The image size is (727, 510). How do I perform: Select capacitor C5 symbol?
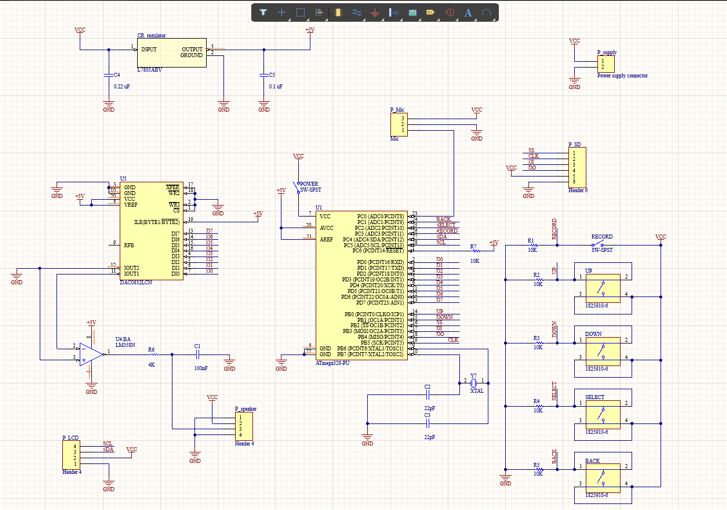pyautogui.click(x=264, y=74)
